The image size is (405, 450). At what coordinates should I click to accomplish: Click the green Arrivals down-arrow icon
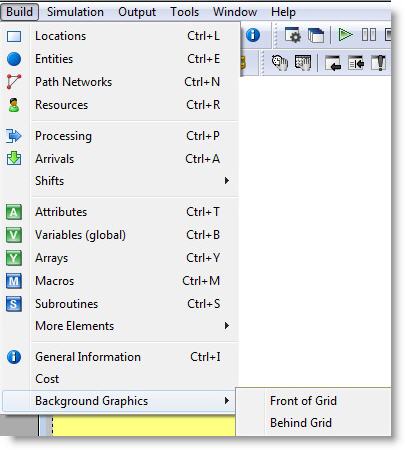click(14, 158)
